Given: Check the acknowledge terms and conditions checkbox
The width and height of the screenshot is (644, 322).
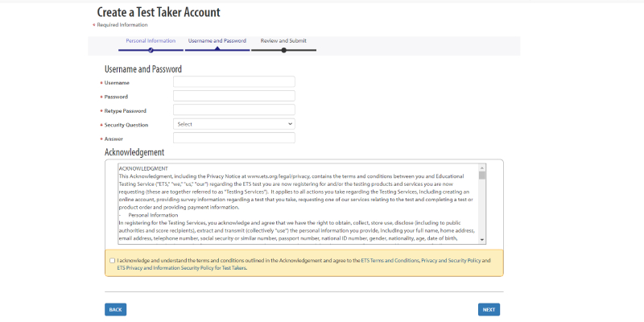Looking at the screenshot, I should 112,261.
